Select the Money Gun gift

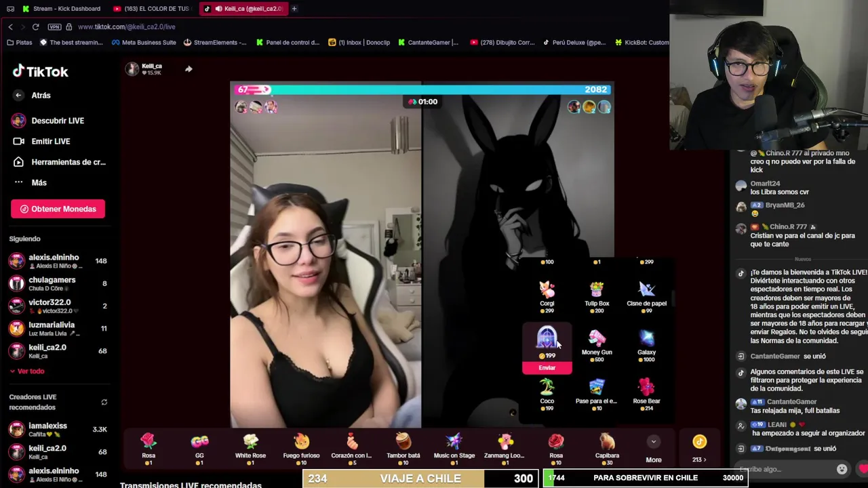[x=597, y=345]
